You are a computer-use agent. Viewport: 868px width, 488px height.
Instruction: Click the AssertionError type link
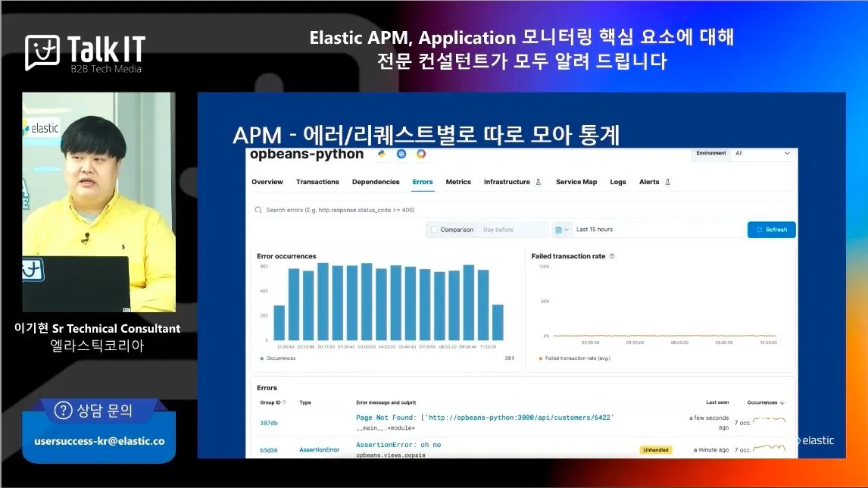pos(319,450)
